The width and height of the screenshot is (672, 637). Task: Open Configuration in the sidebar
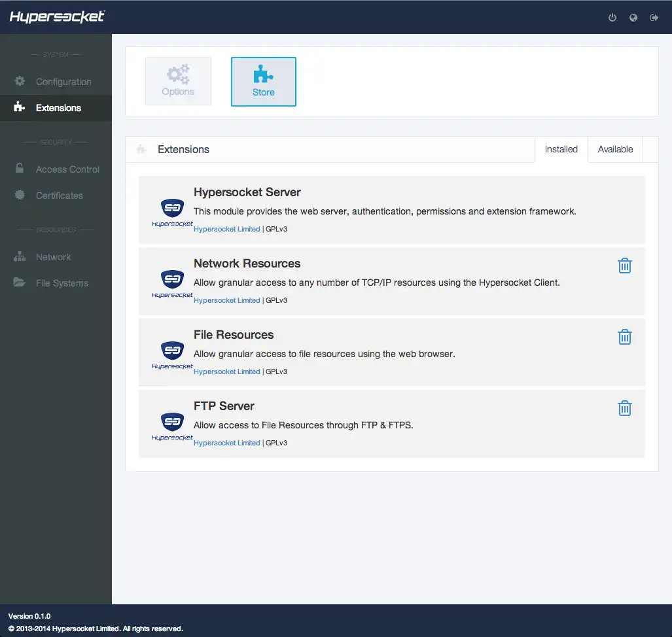click(56, 81)
